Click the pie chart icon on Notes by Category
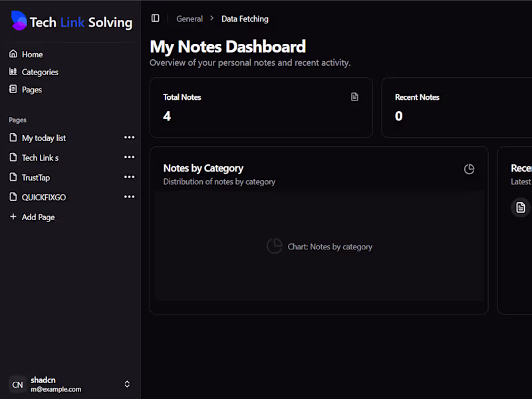The height and width of the screenshot is (399, 532). tap(469, 169)
